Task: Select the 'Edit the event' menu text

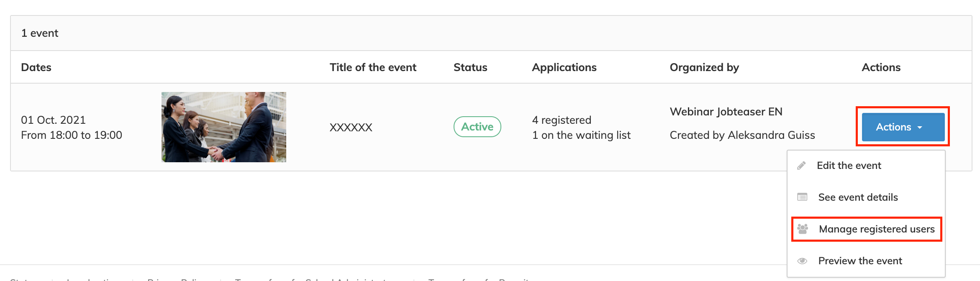Action: pyautogui.click(x=849, y=166)
